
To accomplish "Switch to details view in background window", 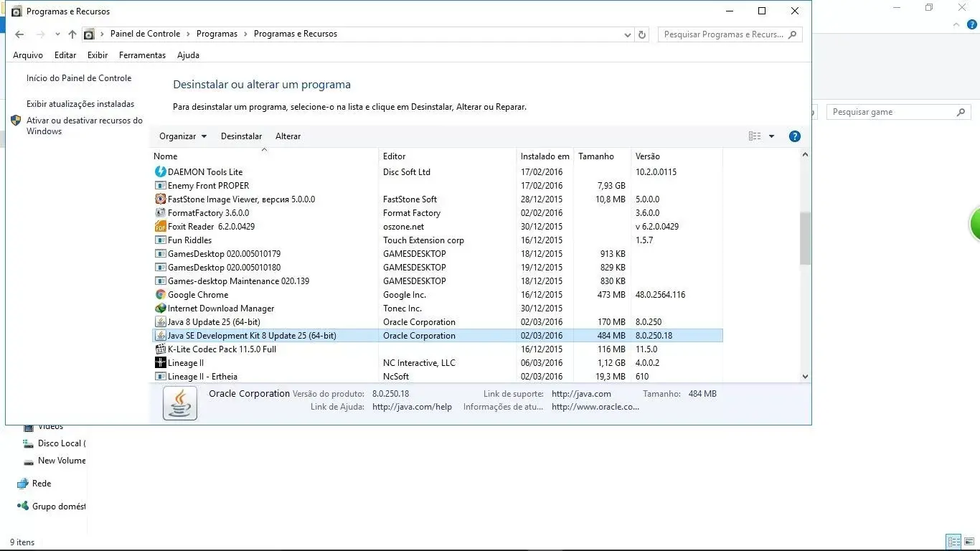I will tap(953, 542).
